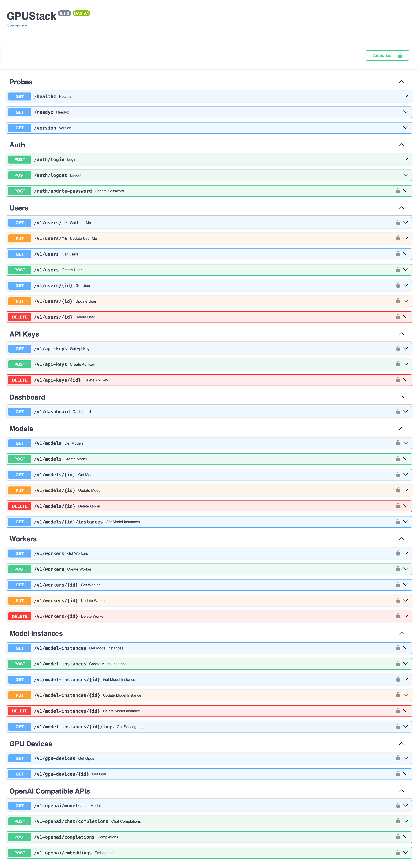Click the Workers section heading
Image resolution: width=420 pixels, height=868 pixels.
23,539
